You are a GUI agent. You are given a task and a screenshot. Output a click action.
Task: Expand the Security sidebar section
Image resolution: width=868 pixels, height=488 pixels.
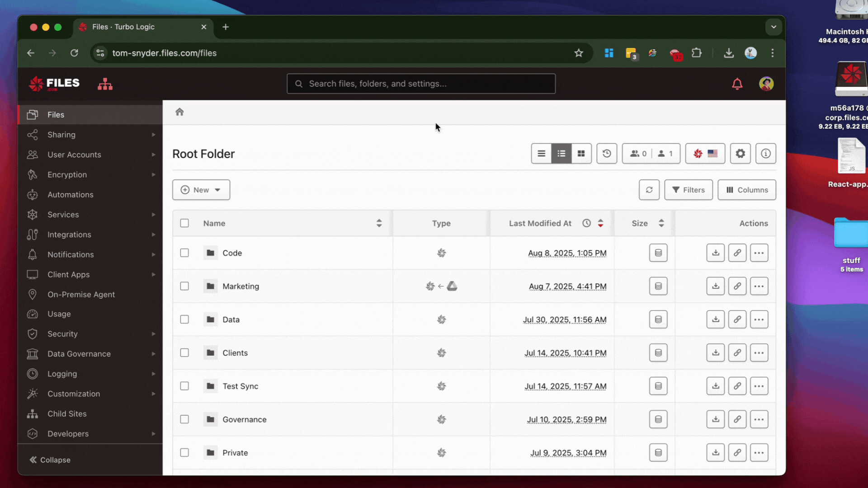click(x=90, y=334)
